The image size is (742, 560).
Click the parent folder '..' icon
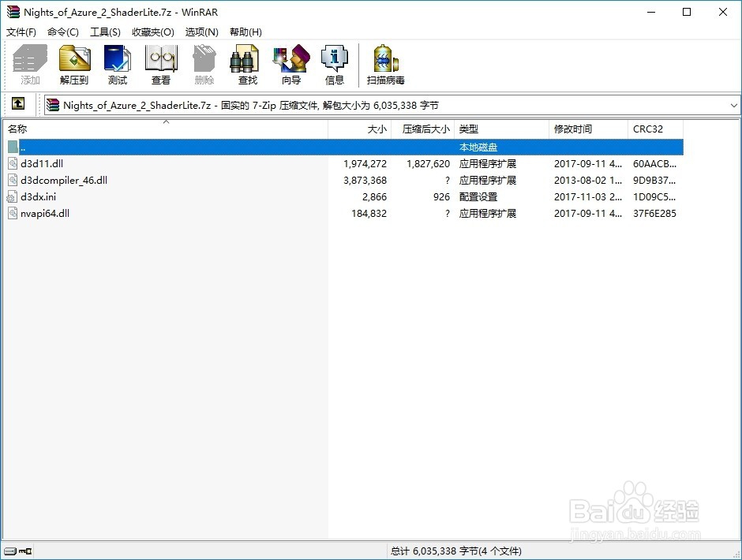click(13, 147)
